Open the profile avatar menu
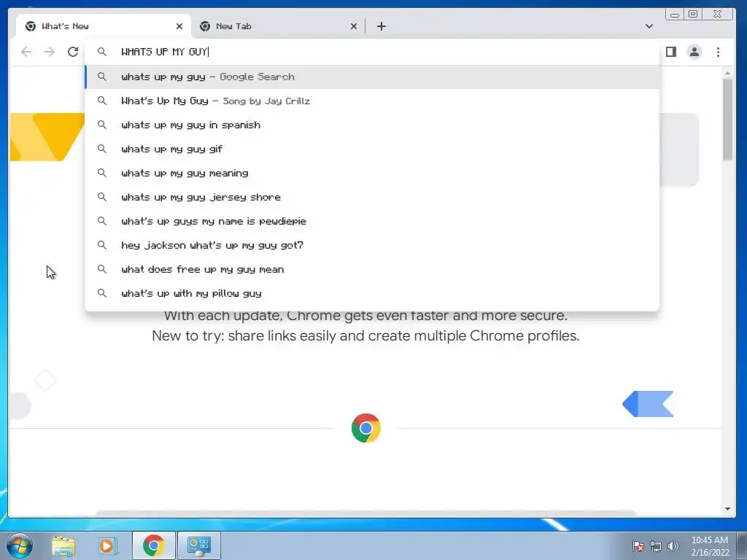This screenshot has height=560, width=747. (x=694, y=52)
